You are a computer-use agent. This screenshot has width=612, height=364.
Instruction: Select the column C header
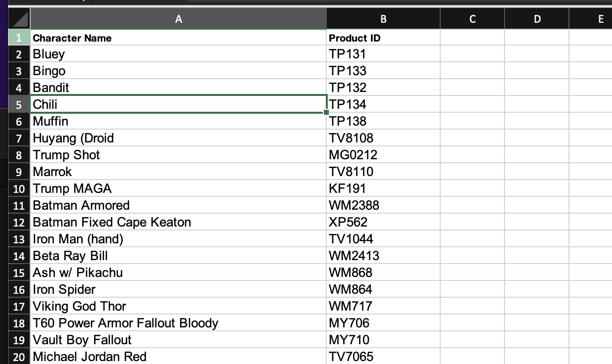[472, 18]
